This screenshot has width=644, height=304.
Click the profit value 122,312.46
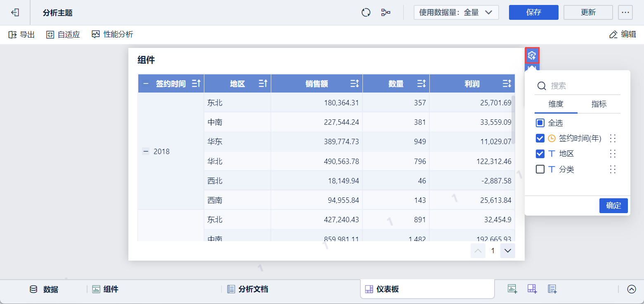pyautogui.click(x=494, y=161)
